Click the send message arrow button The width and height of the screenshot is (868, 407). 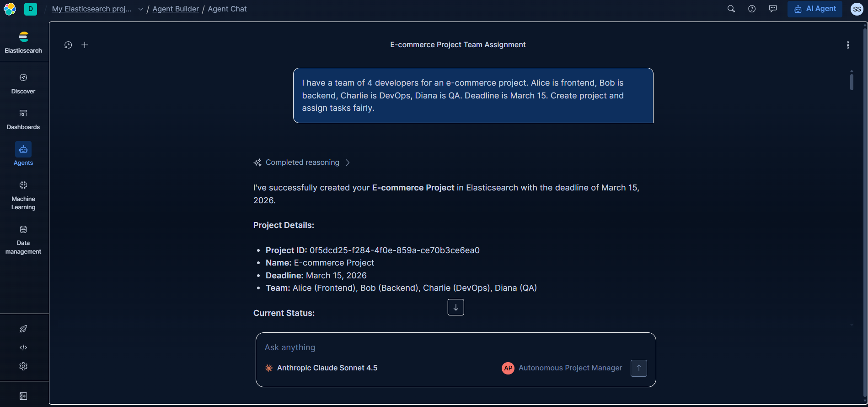639,368
